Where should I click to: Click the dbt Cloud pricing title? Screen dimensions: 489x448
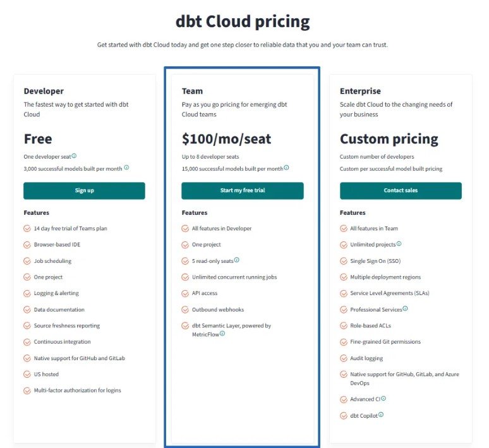point(243,22)
